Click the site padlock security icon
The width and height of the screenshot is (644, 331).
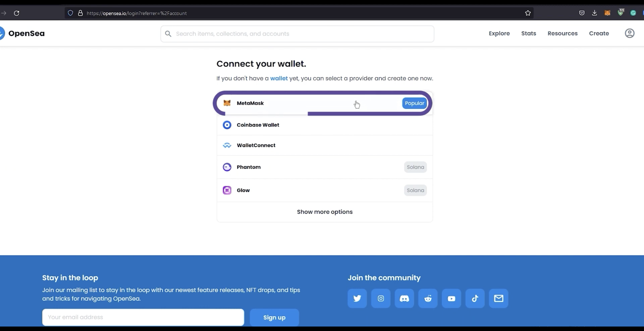80,13
